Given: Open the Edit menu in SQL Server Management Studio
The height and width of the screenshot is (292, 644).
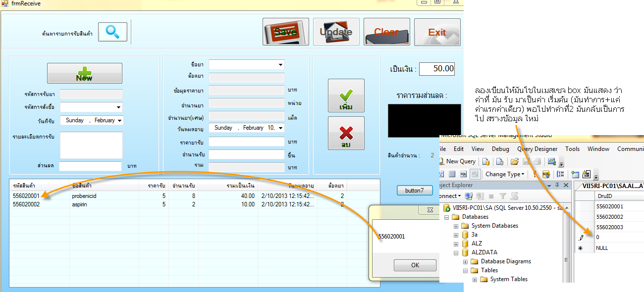Looking at the screenshot, I should [459, 148].
